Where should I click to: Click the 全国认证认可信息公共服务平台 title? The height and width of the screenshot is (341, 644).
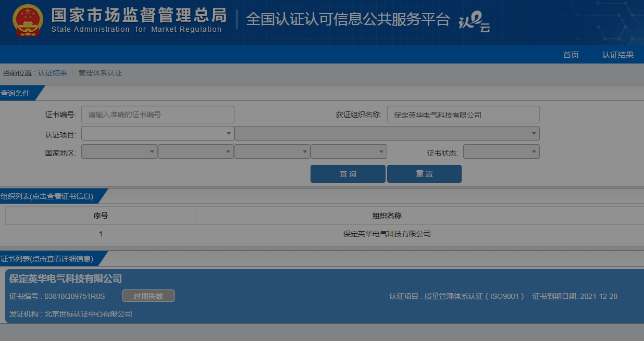pos(348,19)
